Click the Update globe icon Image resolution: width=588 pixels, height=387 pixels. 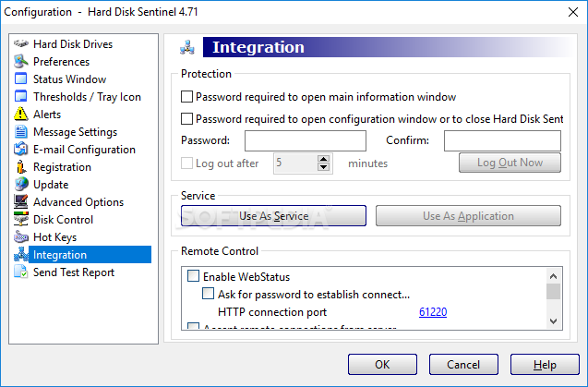21,185
